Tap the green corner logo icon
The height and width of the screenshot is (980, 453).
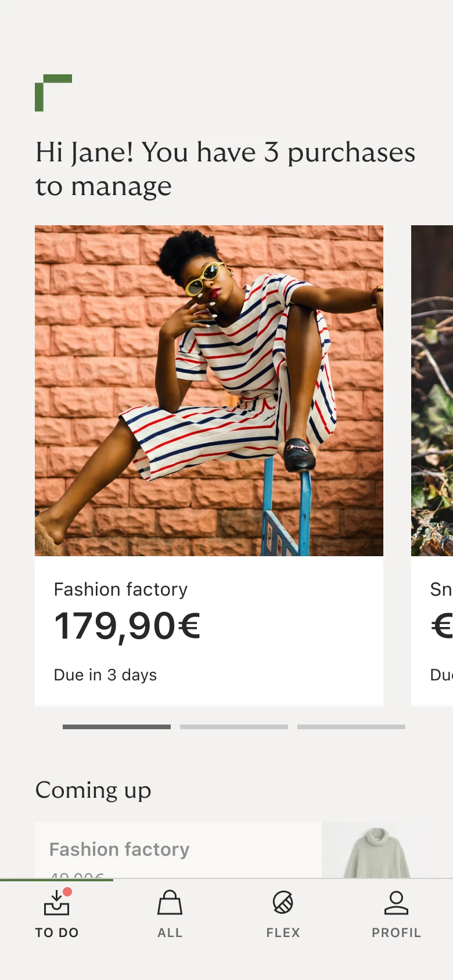tap(53, 92)
